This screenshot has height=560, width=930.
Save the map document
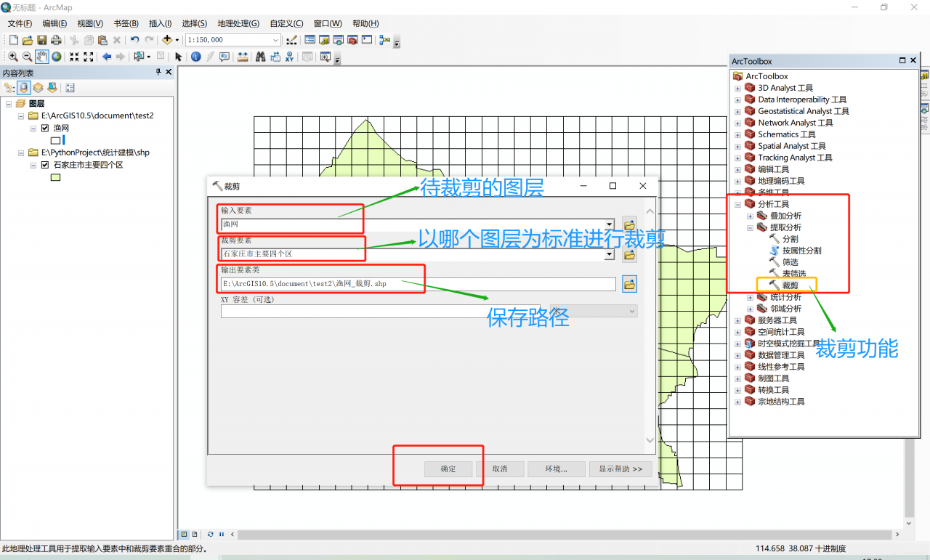41,40
